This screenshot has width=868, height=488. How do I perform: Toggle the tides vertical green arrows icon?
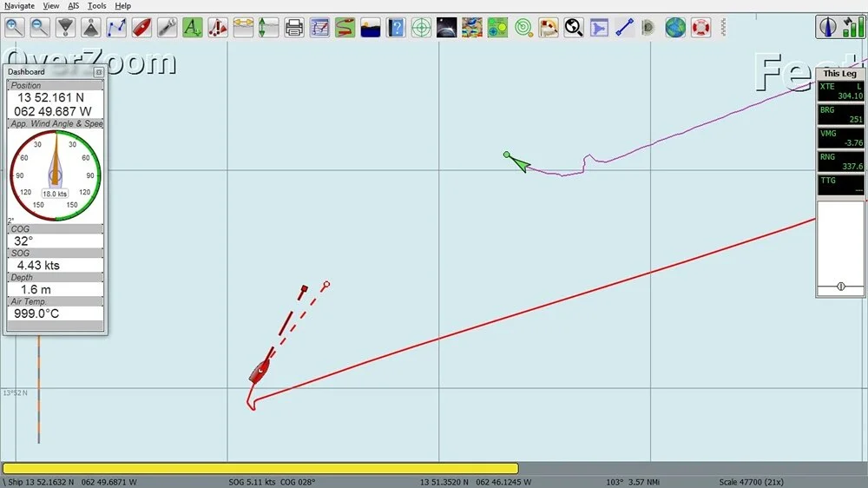[268, 27]
